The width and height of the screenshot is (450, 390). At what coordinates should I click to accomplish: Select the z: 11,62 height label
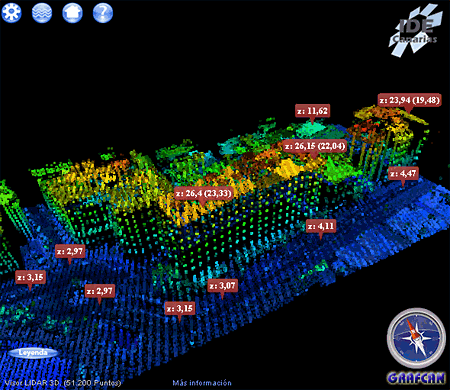tap(312, 111)
